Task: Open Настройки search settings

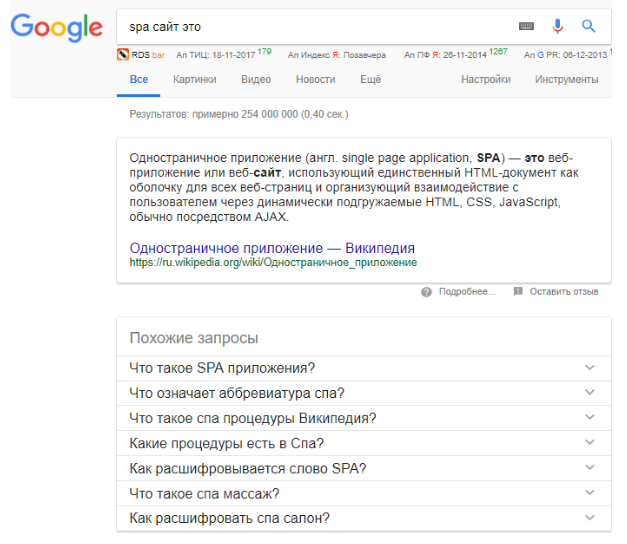Action: 486,80
